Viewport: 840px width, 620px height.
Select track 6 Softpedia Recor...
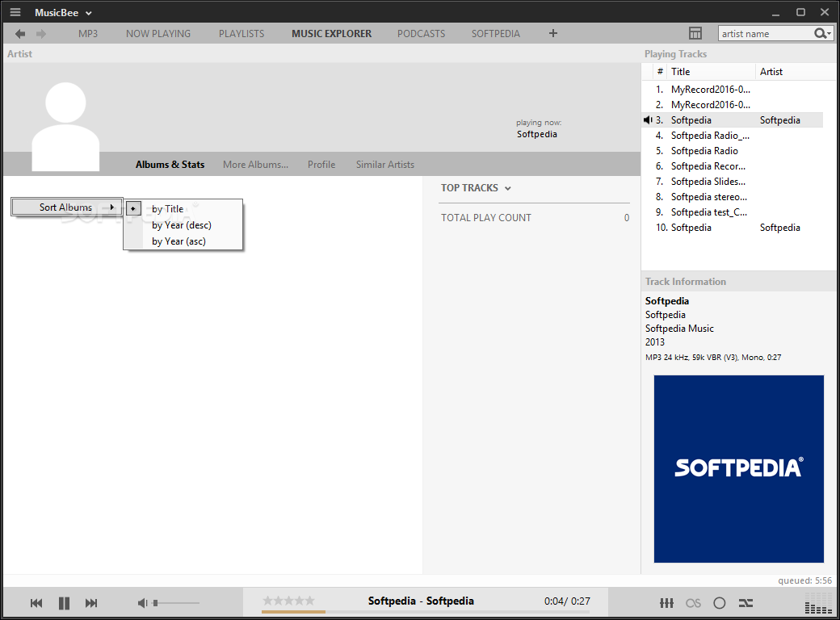coord(732,166)
